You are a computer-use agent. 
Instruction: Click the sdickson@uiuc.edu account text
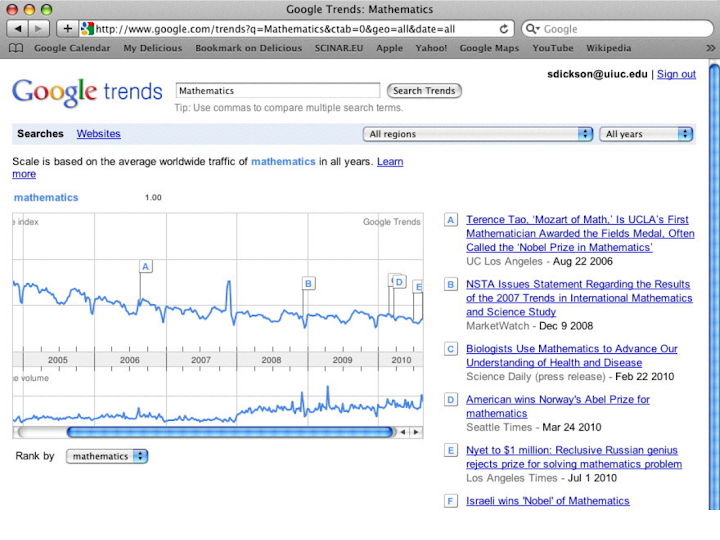click(x=597, y=74)
